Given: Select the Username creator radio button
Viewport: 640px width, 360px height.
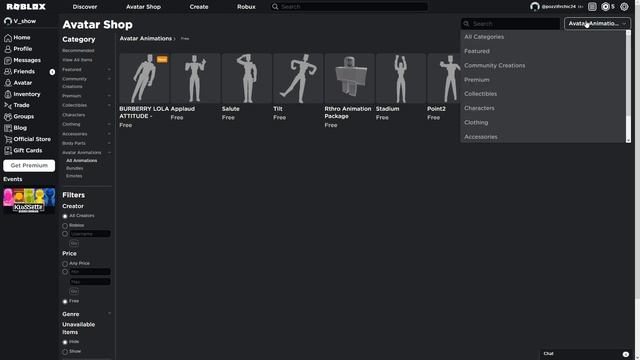Looking at the screenshot, I should tap(65, 234).
